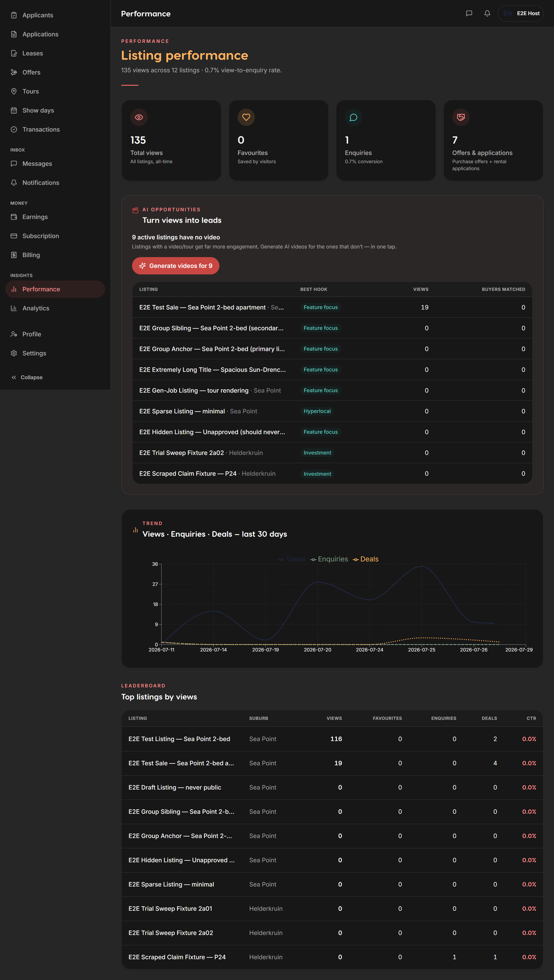Click the Favourites column header
Screen dimensions: 554x980
(x=387, y=718)
